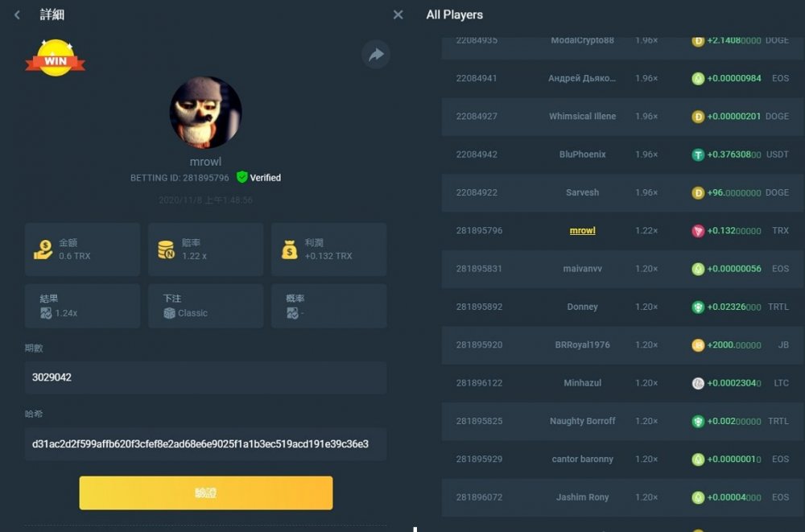805x532 pixels.
Task: Open mrowl's owl avatar picture
Action: pos(205,113)
